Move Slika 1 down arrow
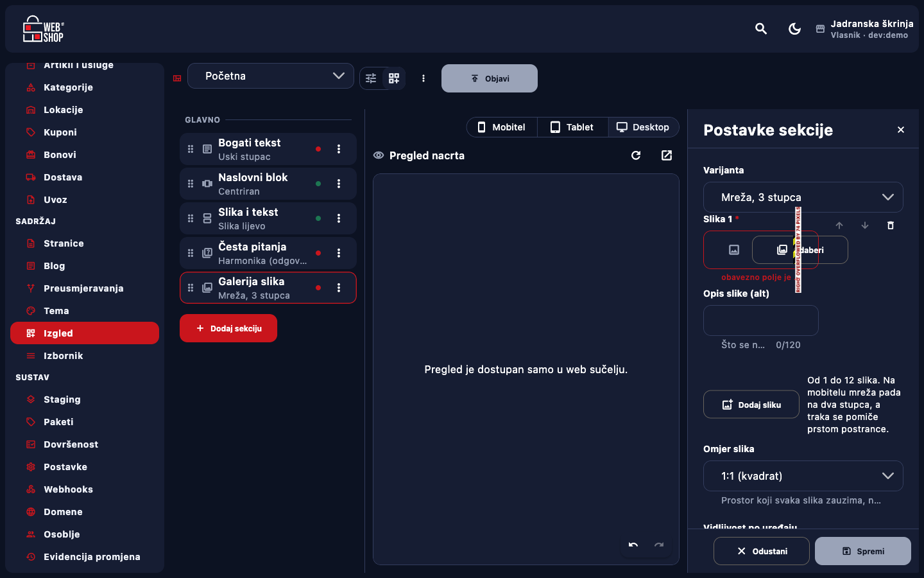 (x=865, y=225)
